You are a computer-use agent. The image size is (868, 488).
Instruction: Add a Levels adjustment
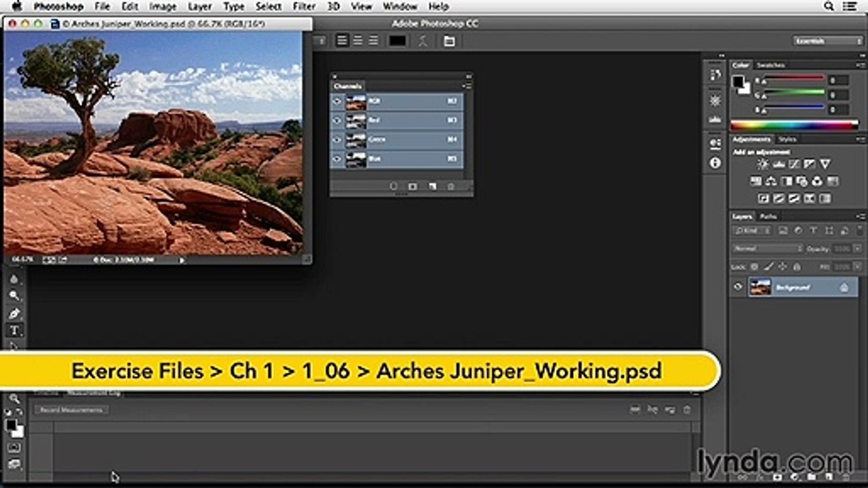pos(778,164)
